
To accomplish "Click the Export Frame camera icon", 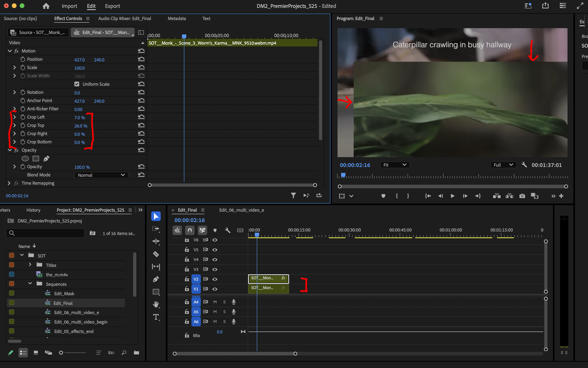I will pyautogui.click(x=522, y=196).
